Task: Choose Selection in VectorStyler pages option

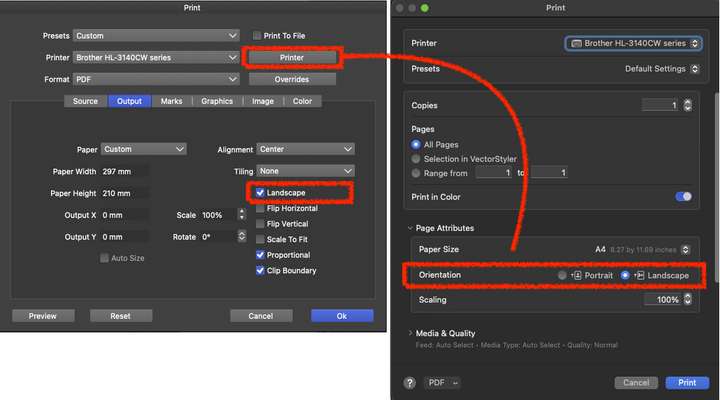Action: pyautogui.click(x=416, y=158)
